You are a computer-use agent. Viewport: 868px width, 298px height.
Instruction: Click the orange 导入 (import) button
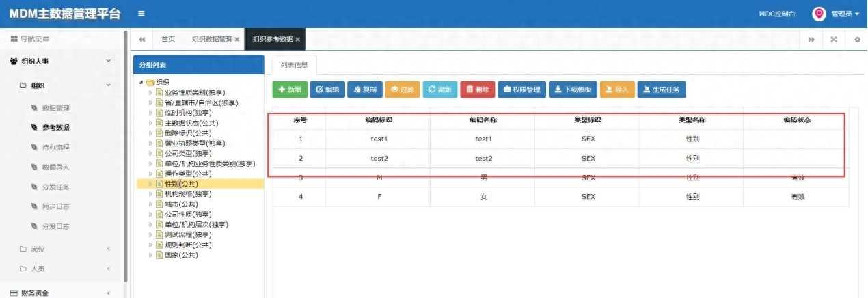(617, 90)
